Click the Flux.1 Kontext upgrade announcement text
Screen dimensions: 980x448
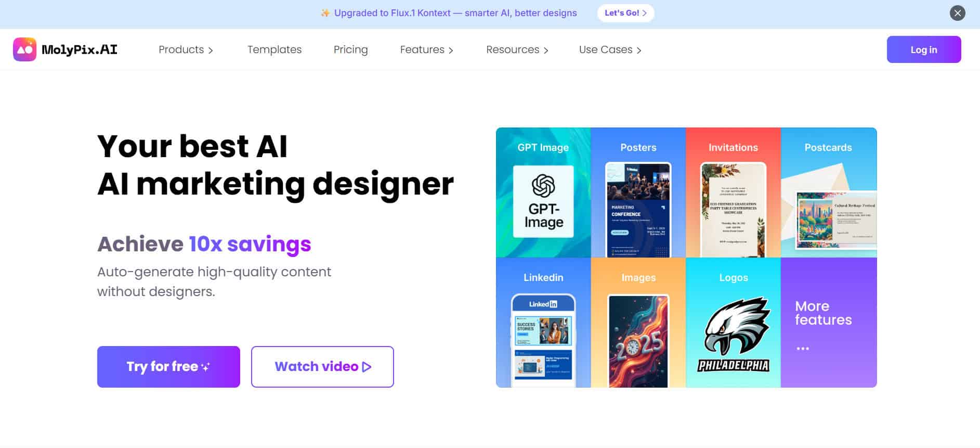coord(455,13)
